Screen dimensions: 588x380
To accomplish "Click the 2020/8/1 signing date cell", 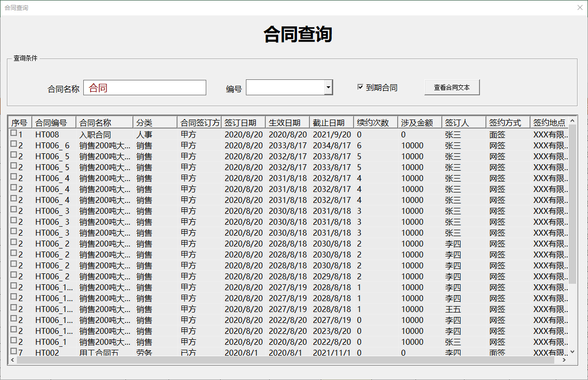I will 241,352.
